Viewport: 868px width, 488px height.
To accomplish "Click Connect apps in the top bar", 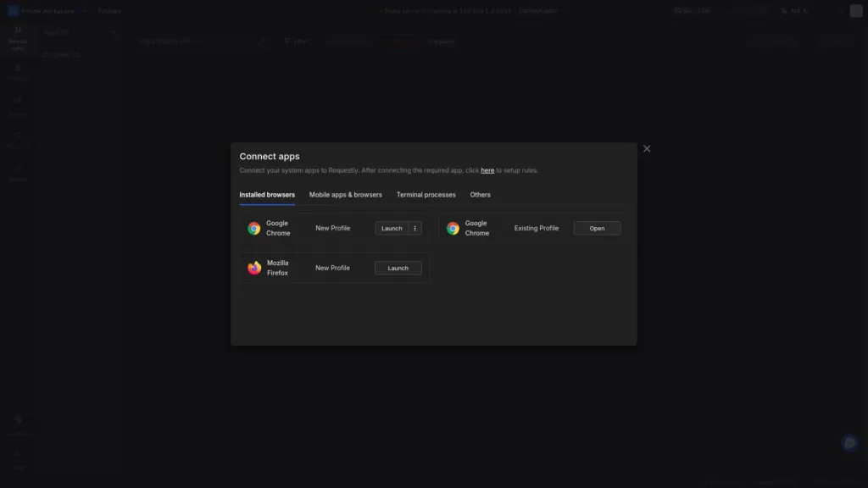I will click(x=537, y=11).
